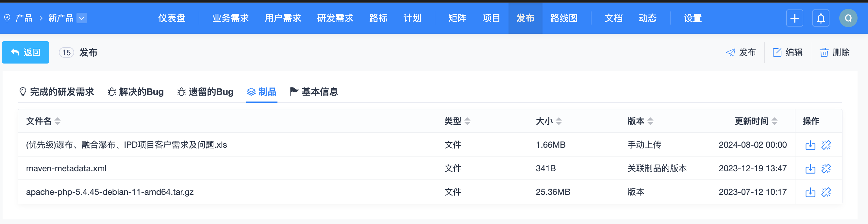Open the 研发需求 nav item
Image resolution: width=868 pixels, height=224 pixels.
point(335,18)
